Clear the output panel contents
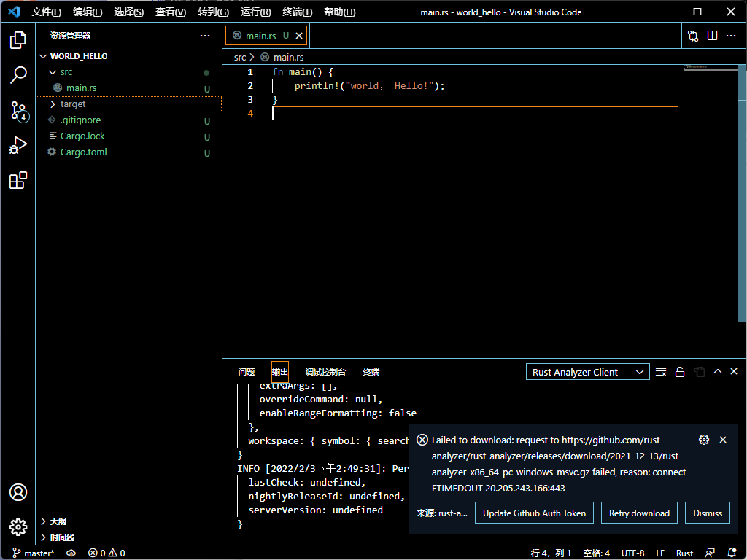The width and height of the screenshot is (747, 560). click(660, 371)
